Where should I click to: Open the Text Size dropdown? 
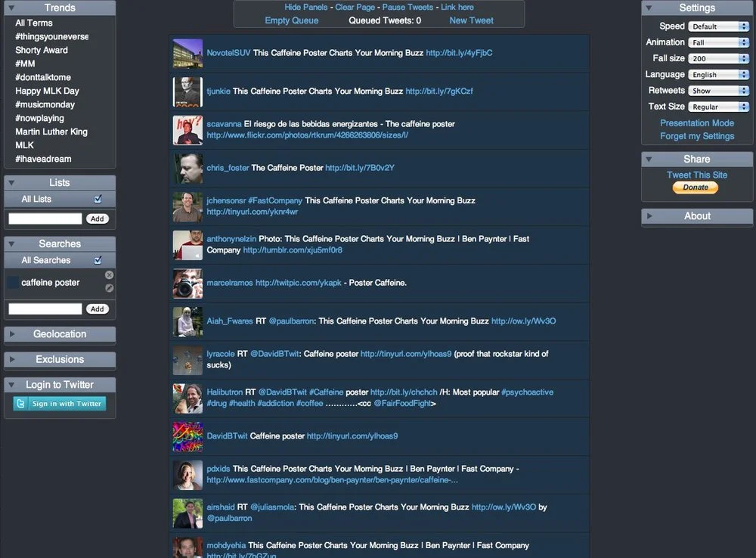click(x=718, y=107)
